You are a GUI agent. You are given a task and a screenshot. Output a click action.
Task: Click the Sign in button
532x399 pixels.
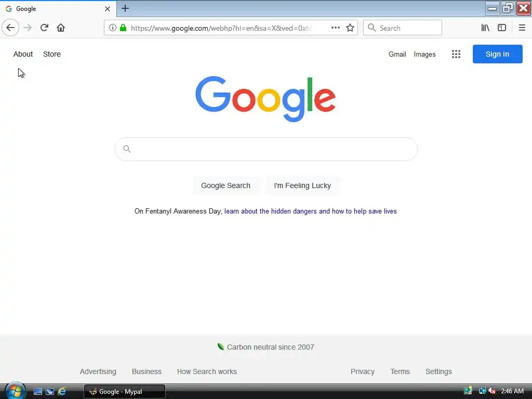(497, 54)
